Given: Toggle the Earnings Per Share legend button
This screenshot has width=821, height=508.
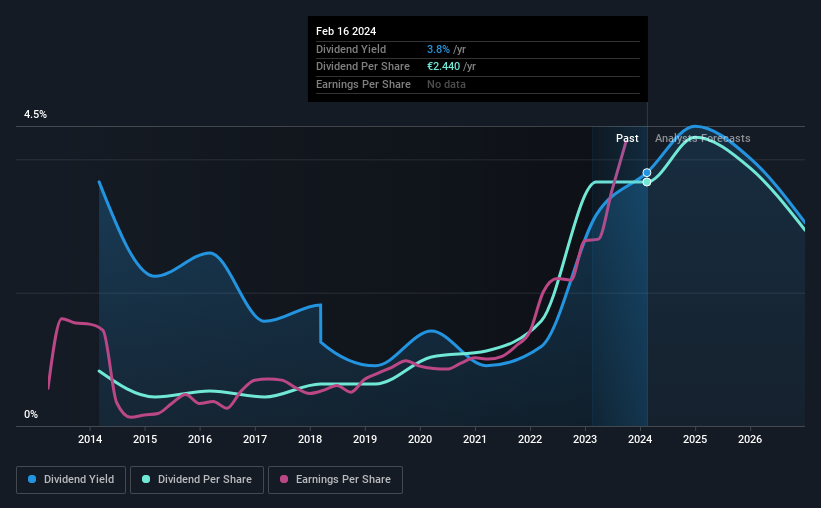Looking at the screenshot, I should 335,480.
